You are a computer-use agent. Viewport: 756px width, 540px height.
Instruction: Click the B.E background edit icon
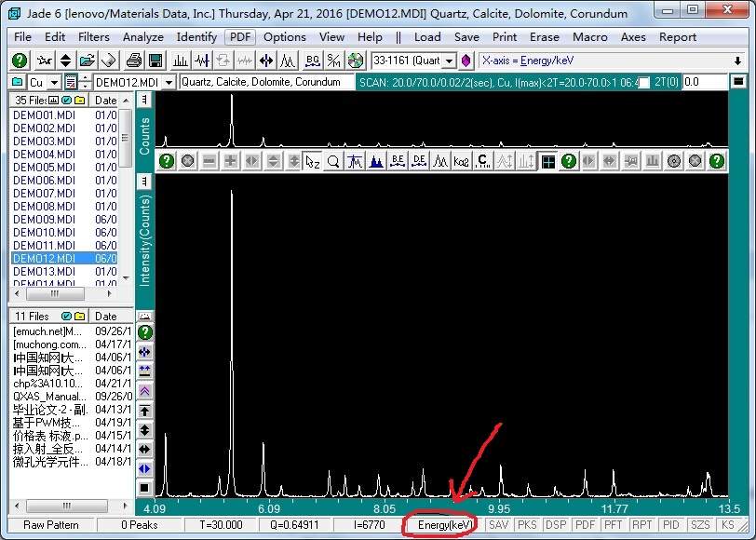pyautogui.click(x=398, y=161)
